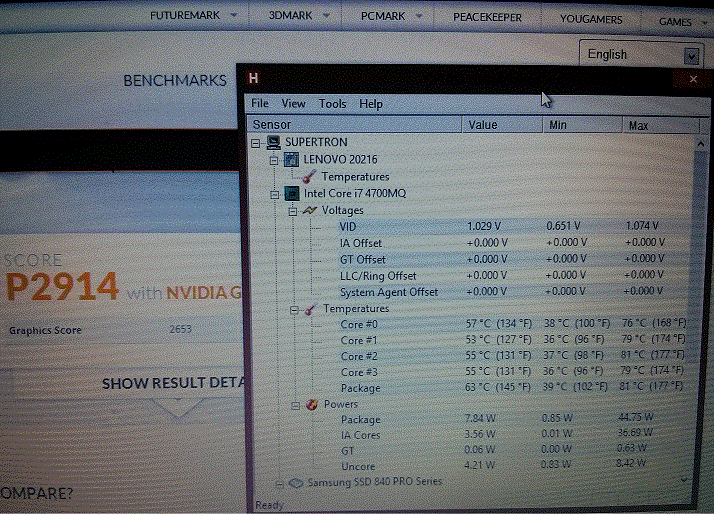The width and height of the screenshot is (714, 514).
Task: Click the SUPERTRON computer icon
Action: [274, 142]
